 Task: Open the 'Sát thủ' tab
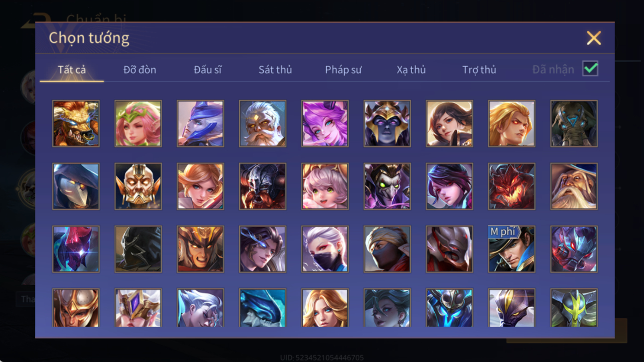[x=275, y=69]
